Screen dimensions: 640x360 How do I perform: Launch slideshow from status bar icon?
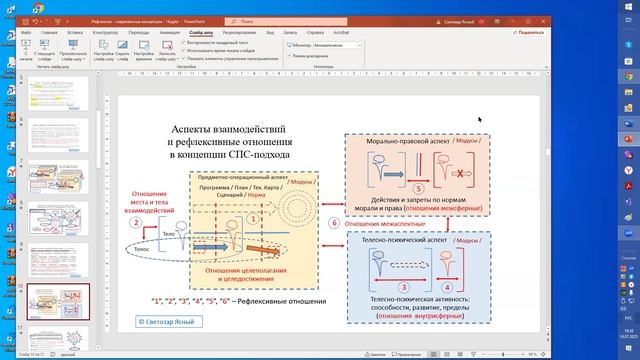click(473, 355)
